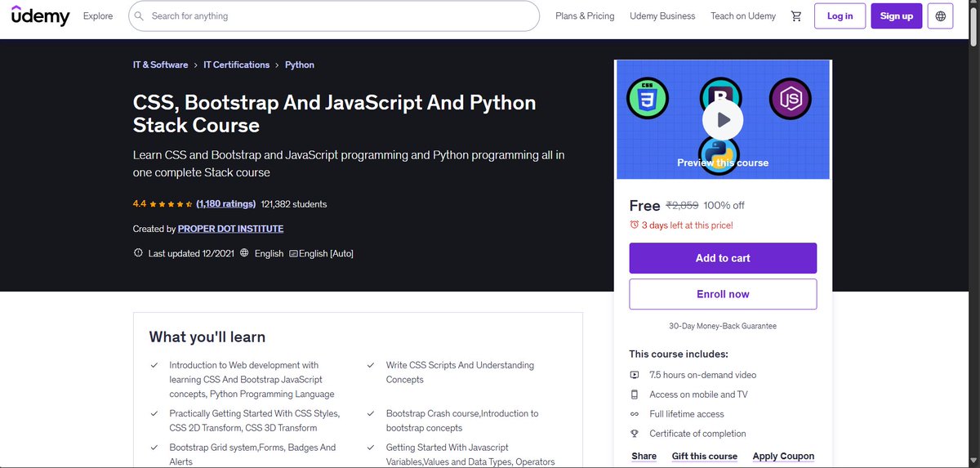Click the English [Auto] captions text
980x468 pixels.
(x=326, y=253)
